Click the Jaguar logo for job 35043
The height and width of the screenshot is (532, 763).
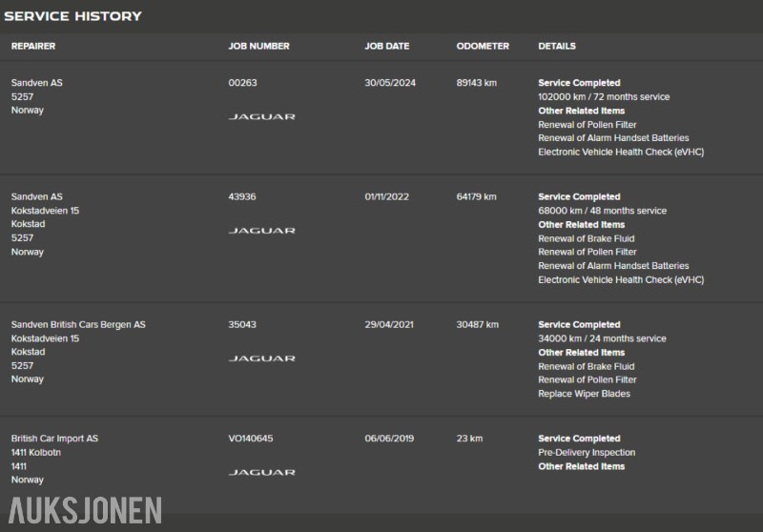[x=261, y=358]
